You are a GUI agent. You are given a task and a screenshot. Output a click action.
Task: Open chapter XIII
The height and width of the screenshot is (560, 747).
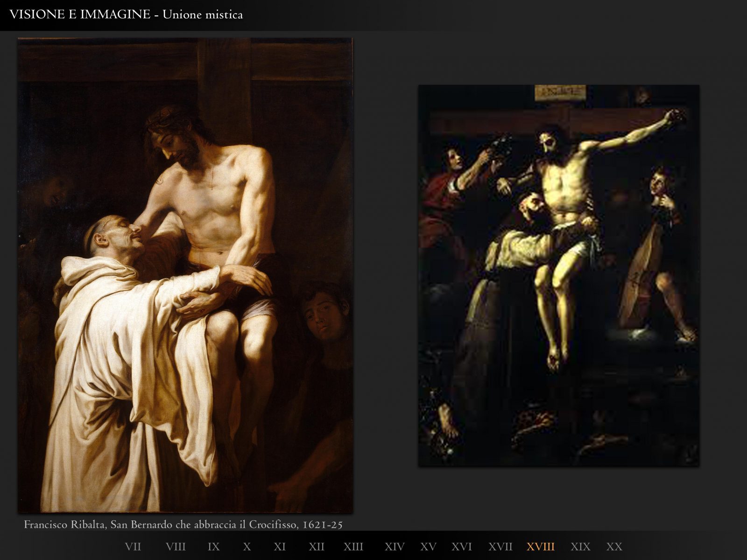353,546
